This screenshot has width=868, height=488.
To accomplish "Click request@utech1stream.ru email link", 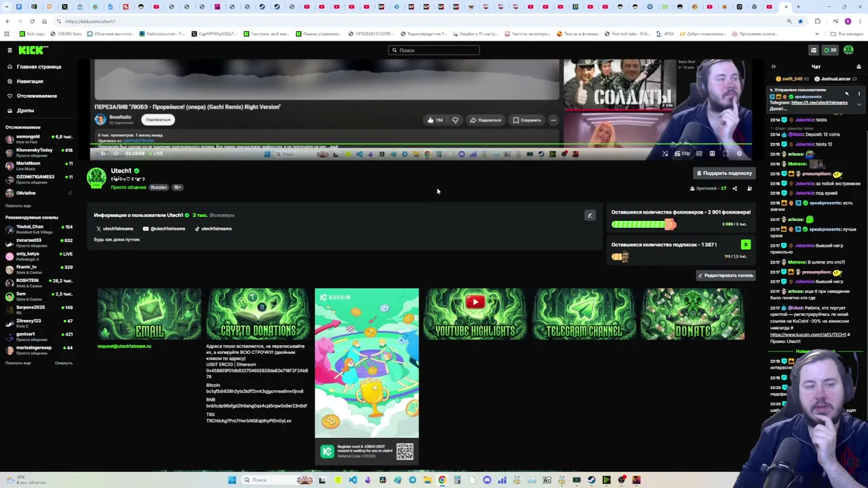I will (x=124, y=346).
